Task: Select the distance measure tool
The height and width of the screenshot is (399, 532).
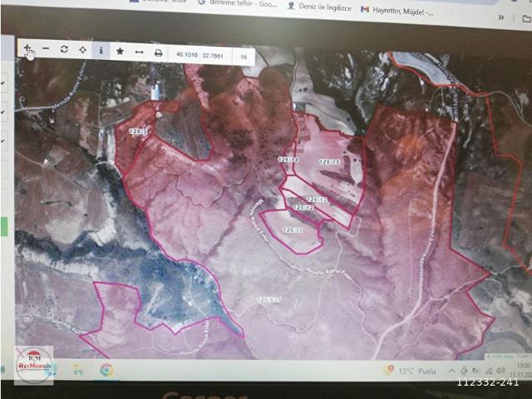Action: 139,52
